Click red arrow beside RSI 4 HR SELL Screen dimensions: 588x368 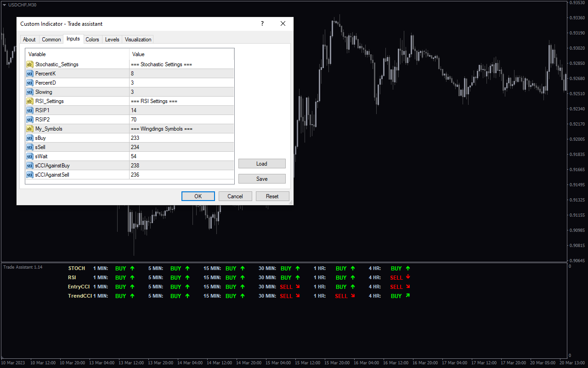click(x=408, y=277)
